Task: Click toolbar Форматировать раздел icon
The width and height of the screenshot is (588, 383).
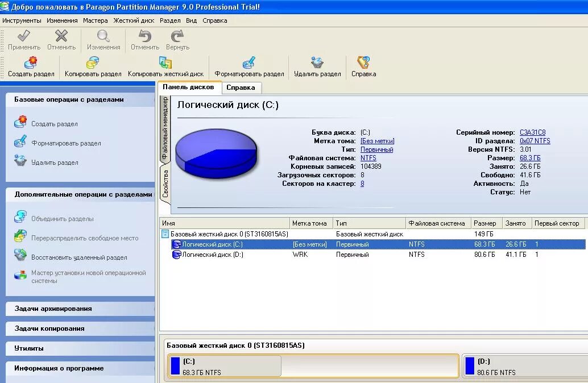Action: (x=249, y=63)
